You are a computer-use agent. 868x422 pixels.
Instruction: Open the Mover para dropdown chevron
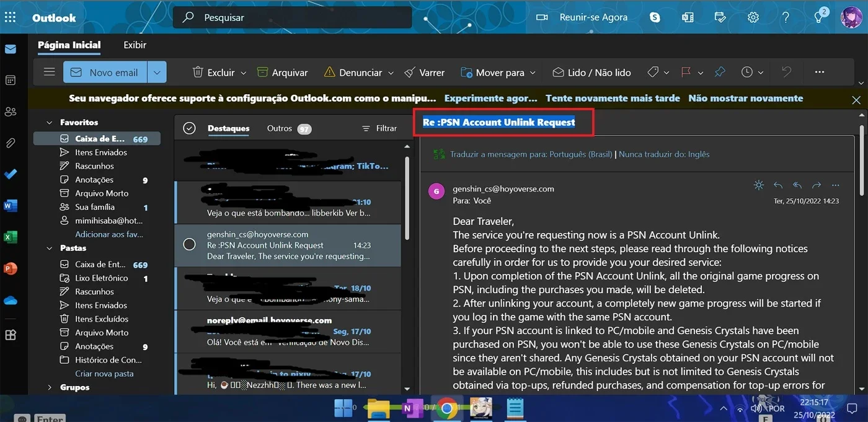[533, 73]
